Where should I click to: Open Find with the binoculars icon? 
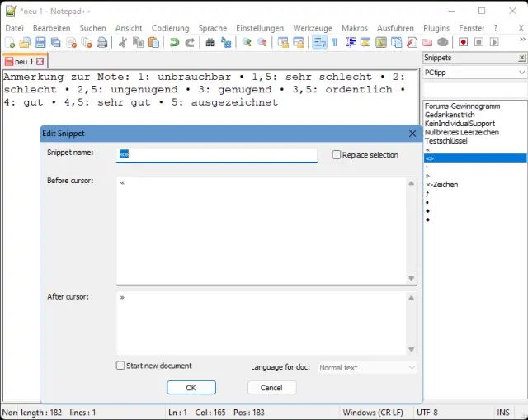click(x=210, y=42)
